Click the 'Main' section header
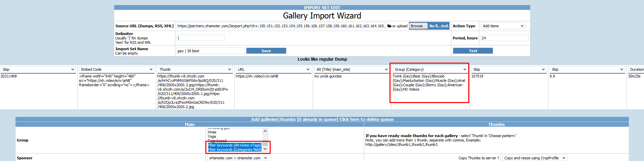The width and height of the screenshot is (644, 161). (x=190, y=124)
